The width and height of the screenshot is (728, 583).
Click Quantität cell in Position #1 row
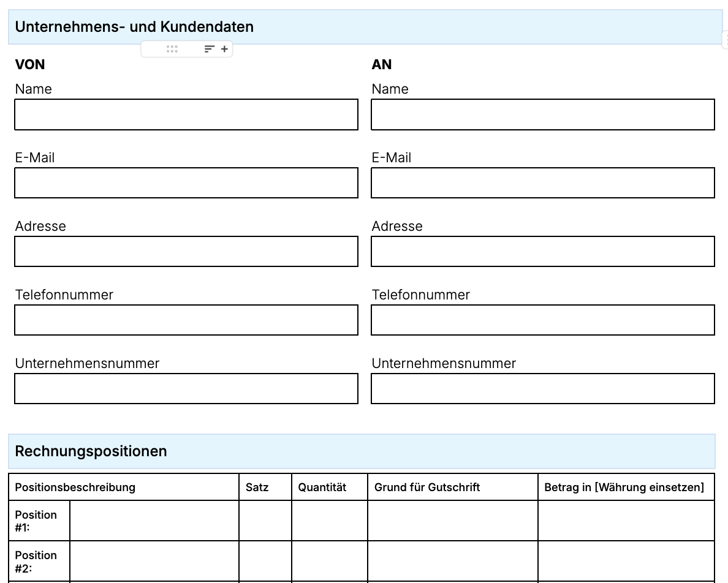(330, 521)
